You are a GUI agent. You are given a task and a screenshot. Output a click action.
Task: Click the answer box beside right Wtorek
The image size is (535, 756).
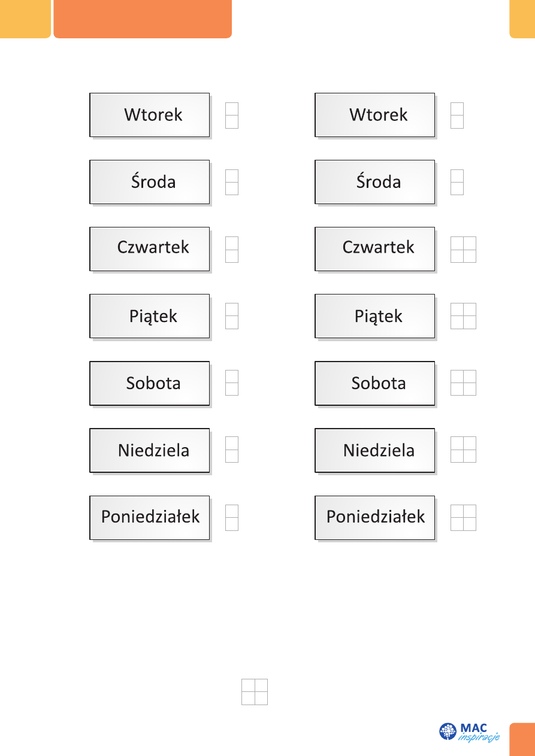457,115
